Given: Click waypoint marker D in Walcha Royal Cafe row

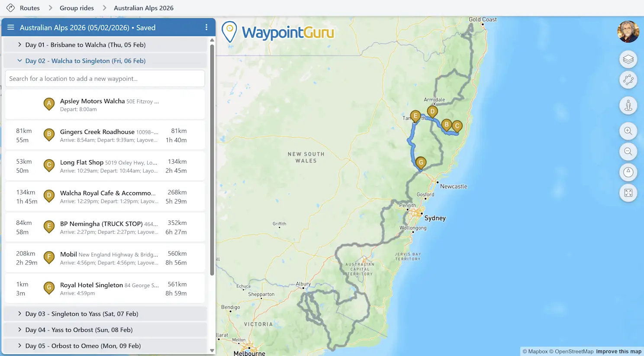Looking at the screenshot, I should point(49,196).
